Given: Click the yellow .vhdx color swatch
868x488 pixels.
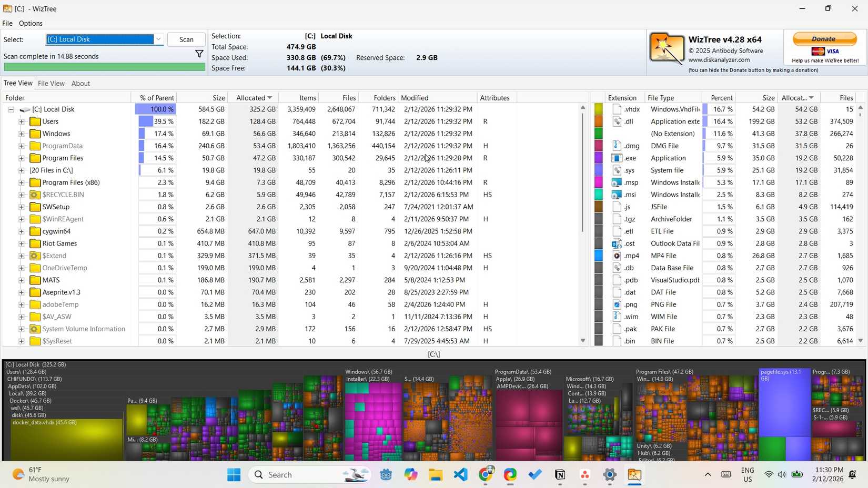Looking at the screenshot, I should coord(599,109).
